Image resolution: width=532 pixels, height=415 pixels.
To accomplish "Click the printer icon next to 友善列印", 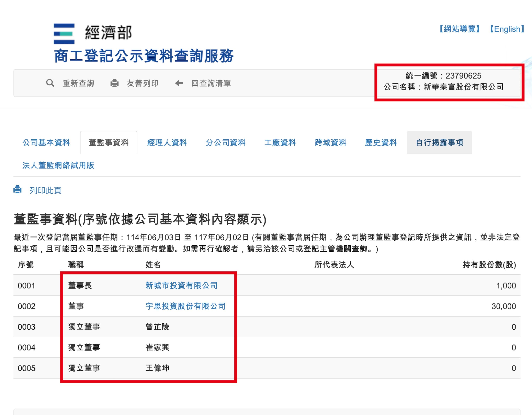I will [x=115, y=83].
